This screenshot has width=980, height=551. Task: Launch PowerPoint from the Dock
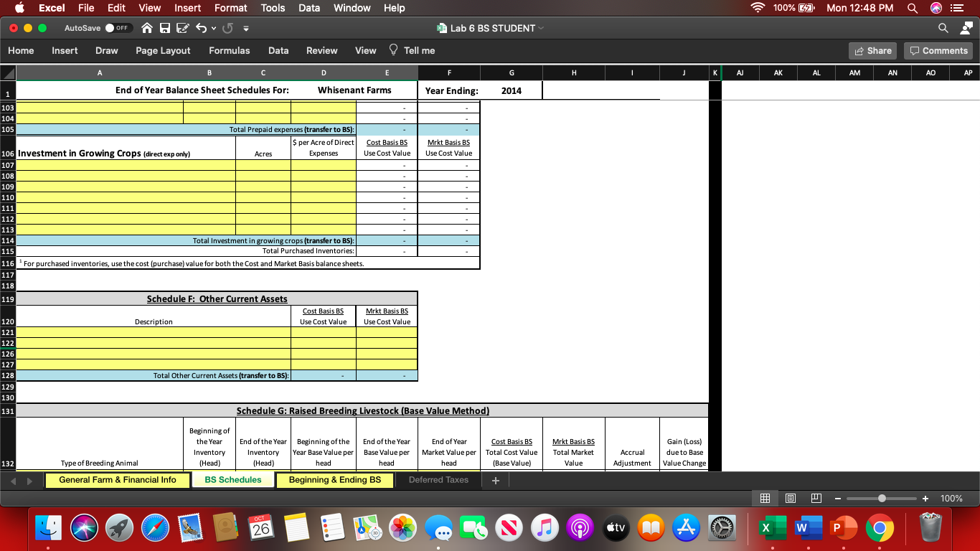843,527
